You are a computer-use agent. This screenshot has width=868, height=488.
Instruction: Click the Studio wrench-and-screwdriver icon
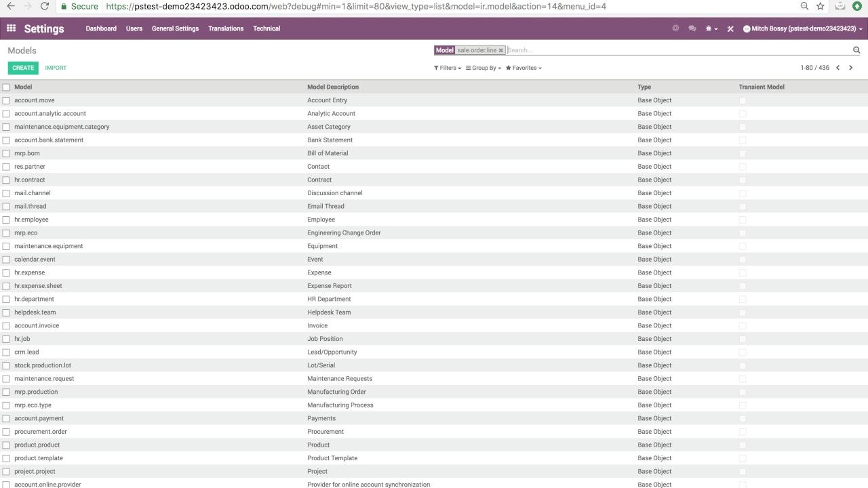click(x=730, y=28)
